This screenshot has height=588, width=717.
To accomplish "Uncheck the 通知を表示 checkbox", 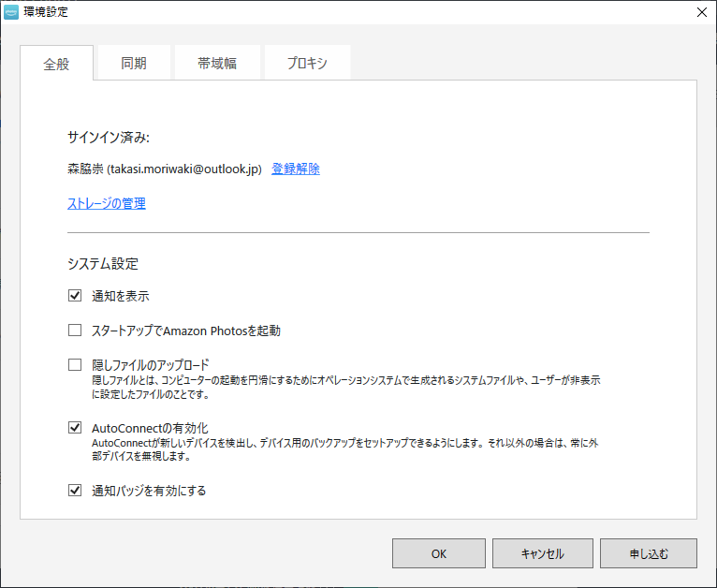I will (x=75, y=295).
